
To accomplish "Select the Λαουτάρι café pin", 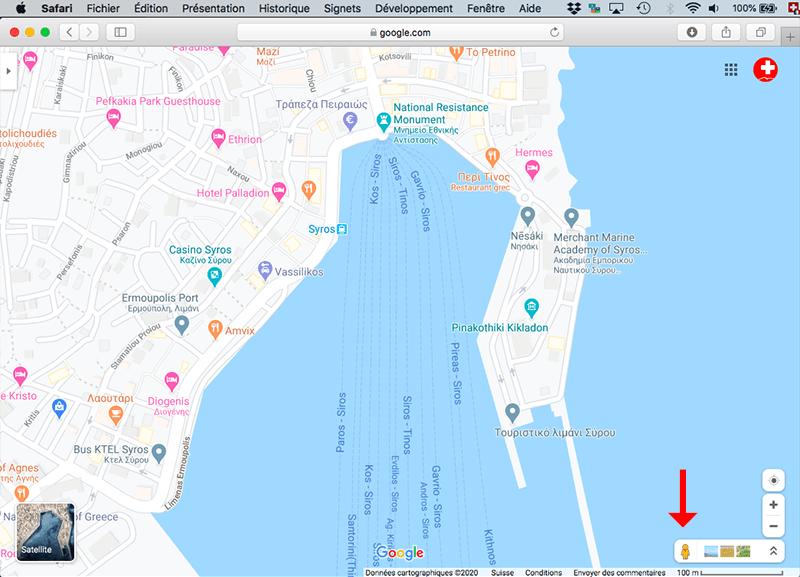I will [116, 415].
